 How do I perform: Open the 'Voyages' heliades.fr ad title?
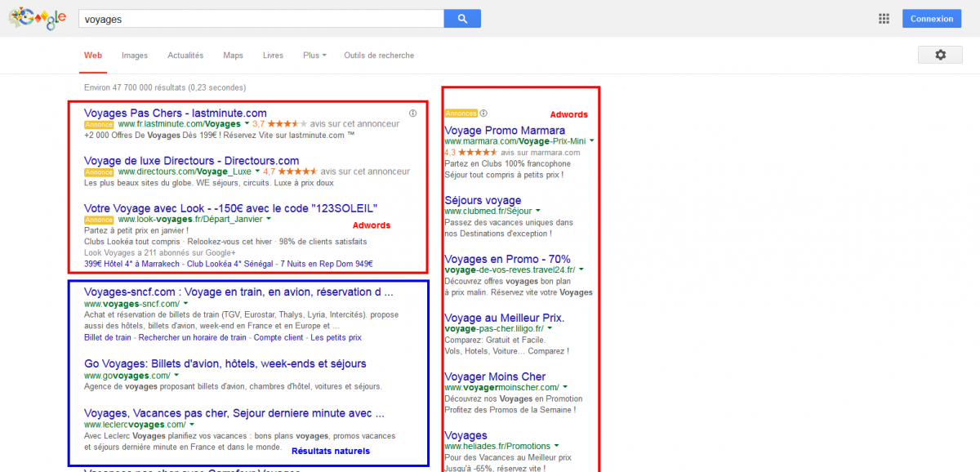[x=465, y=435]
